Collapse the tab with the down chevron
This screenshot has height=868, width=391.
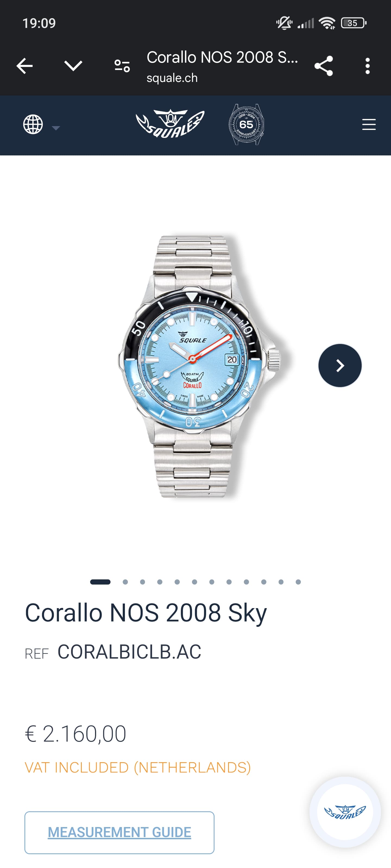[x=73, y=66]
